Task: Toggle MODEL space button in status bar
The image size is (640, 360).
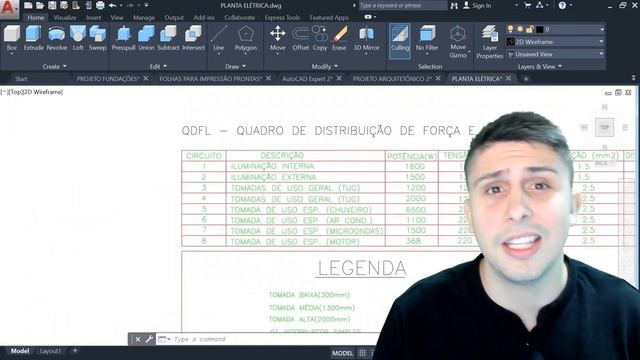Action: pyautogui.click(x=342, y=353)
